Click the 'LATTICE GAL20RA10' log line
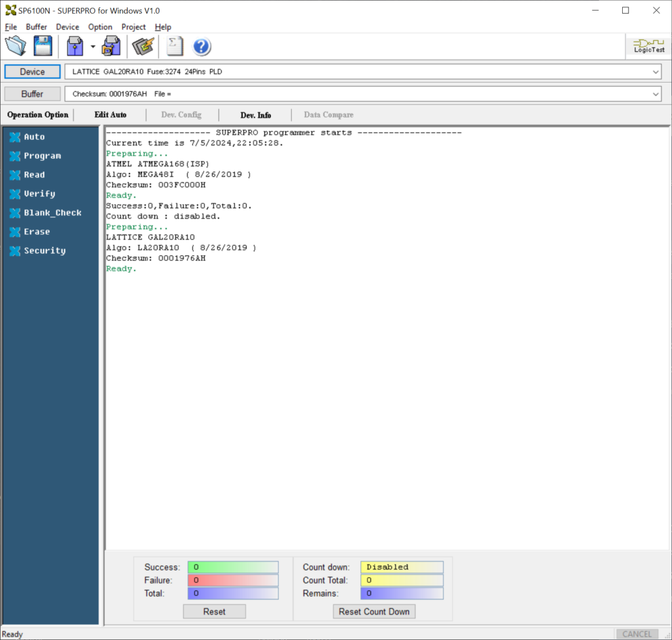Screen dimensions: 672x640 150,237
